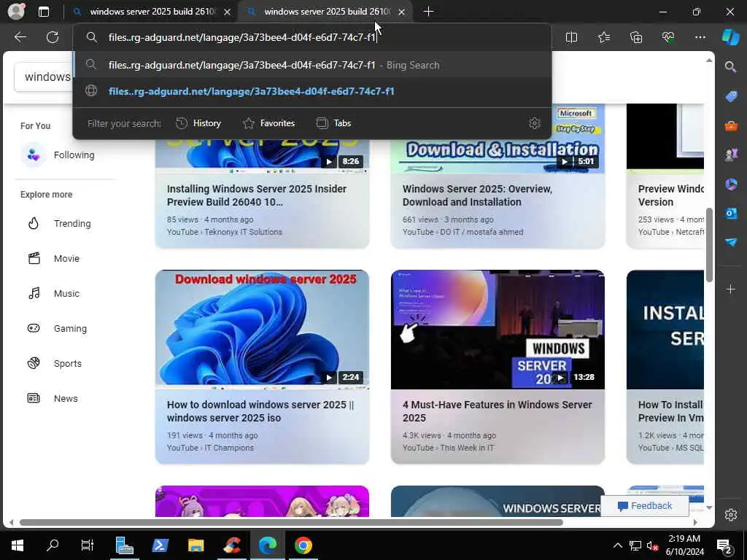Open the Favorites star menu
The width and height of the screenshot is (747, 560).
pyautogui.click(x=603, y=37)
